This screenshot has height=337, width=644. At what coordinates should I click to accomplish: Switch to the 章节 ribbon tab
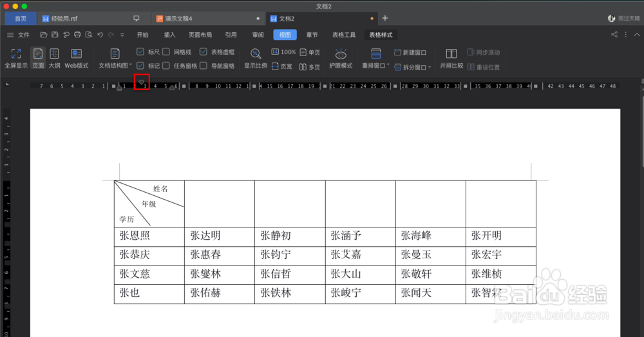pyautogui.click(x=312, y=35)
